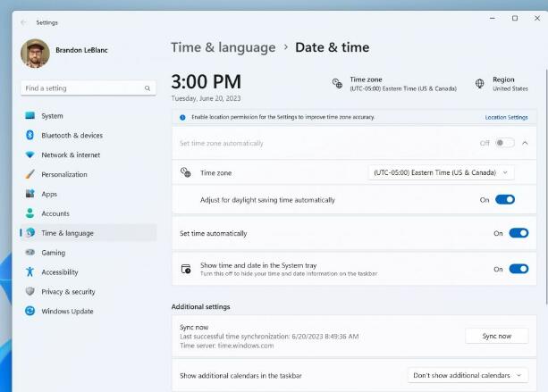Open the Windows Update icon
548x392 pixels.
30,312
